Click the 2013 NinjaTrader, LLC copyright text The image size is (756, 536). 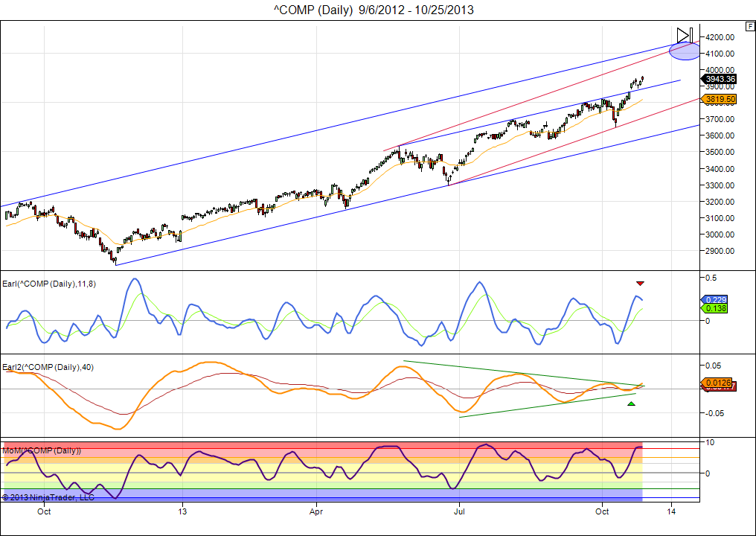click(x=48, y=497)
